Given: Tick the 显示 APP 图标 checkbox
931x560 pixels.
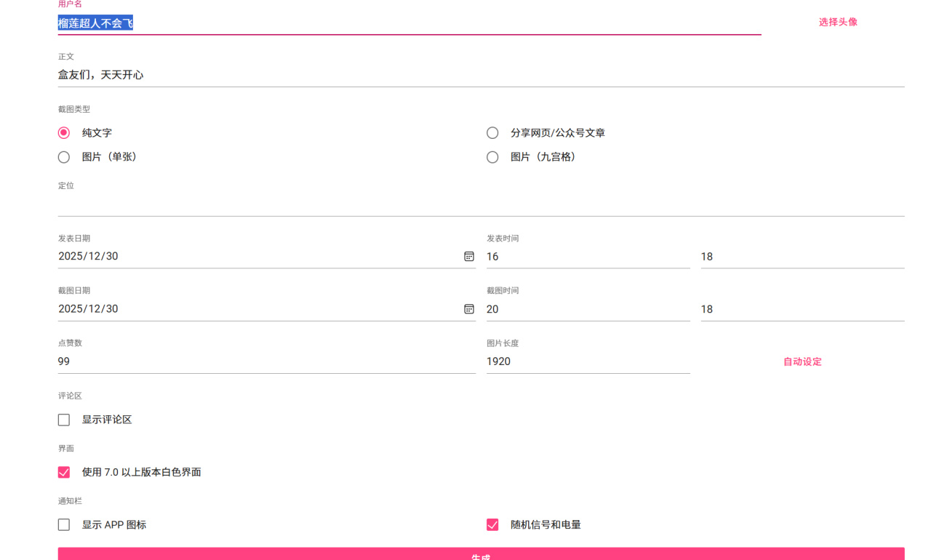Looking at the screenshot, I should click(x=64, y=525).
